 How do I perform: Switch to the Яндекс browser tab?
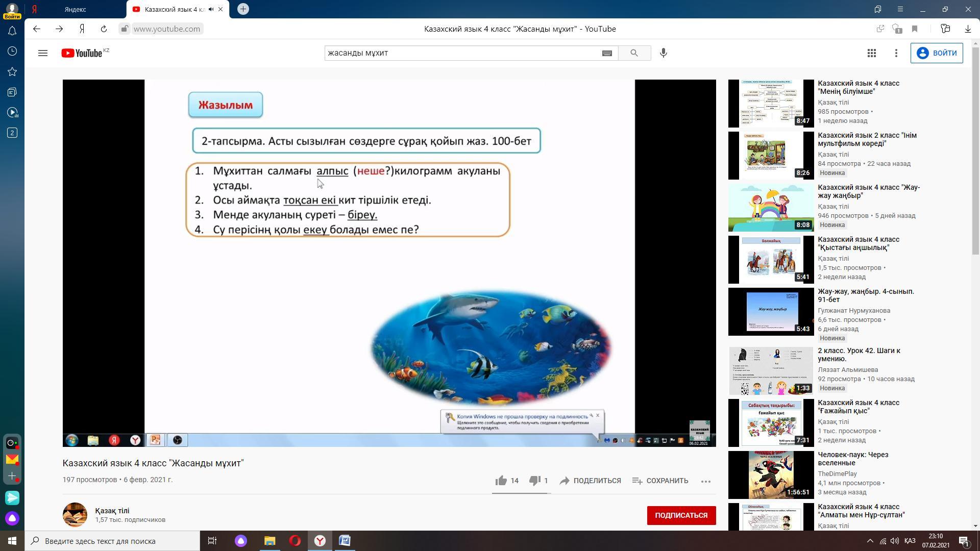click(x=75, y=9)
